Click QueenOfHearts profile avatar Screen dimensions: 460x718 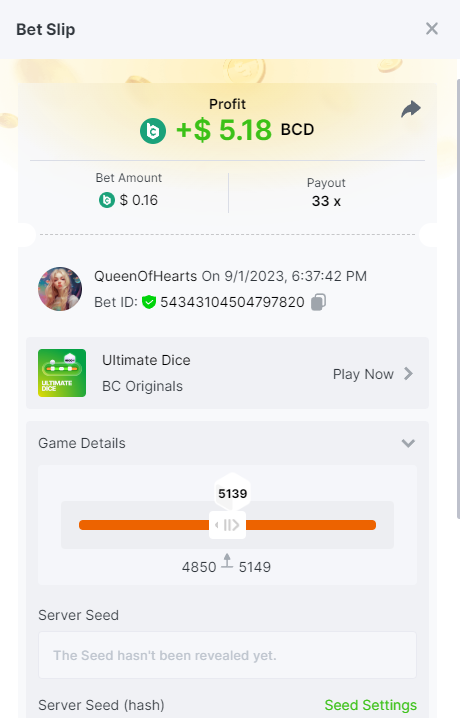pos(60,289)
